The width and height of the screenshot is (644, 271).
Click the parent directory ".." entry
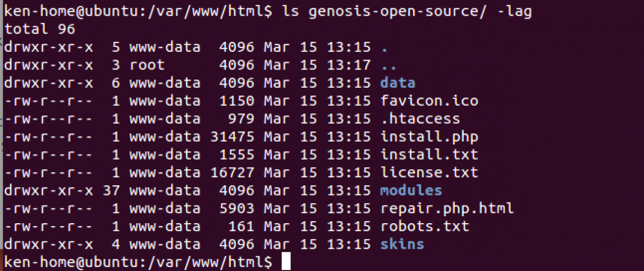point(389,65)
